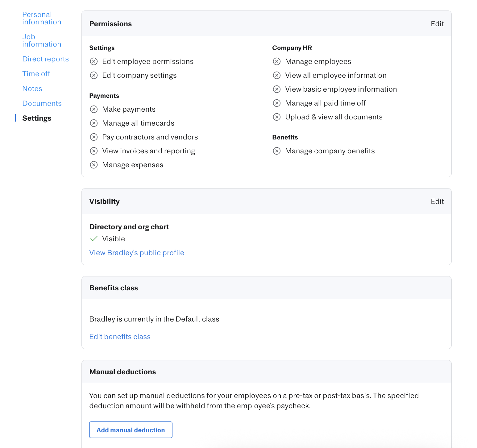
Task: Click the X icon next to Manage all timecards
Action: click(x=94, y=123)
